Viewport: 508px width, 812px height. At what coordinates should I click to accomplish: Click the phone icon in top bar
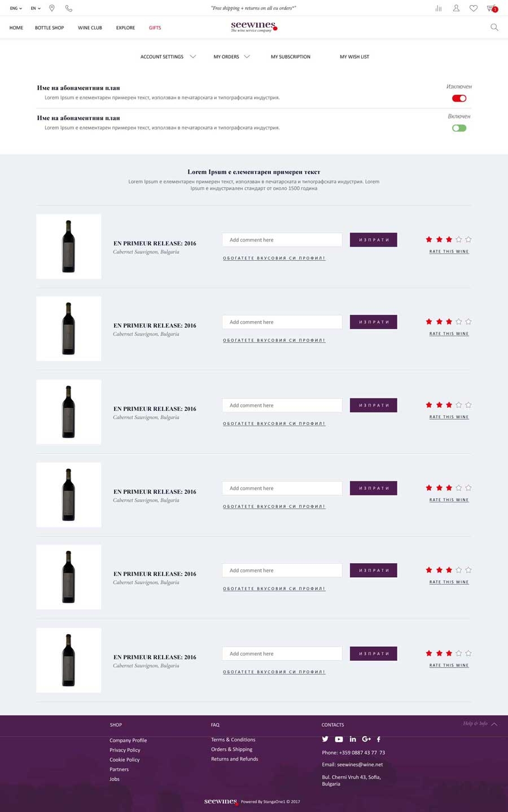[69, 8]
